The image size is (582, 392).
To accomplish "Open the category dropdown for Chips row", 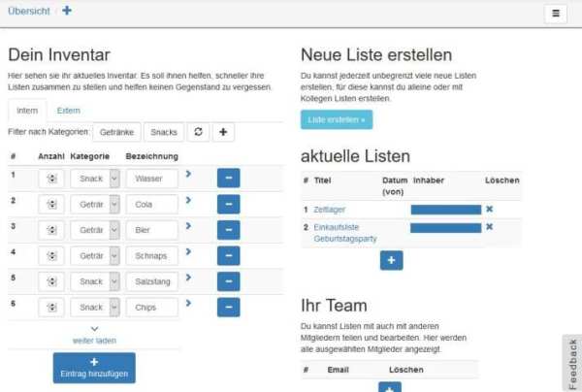I will pyautogui.click(x=95, y=308).
